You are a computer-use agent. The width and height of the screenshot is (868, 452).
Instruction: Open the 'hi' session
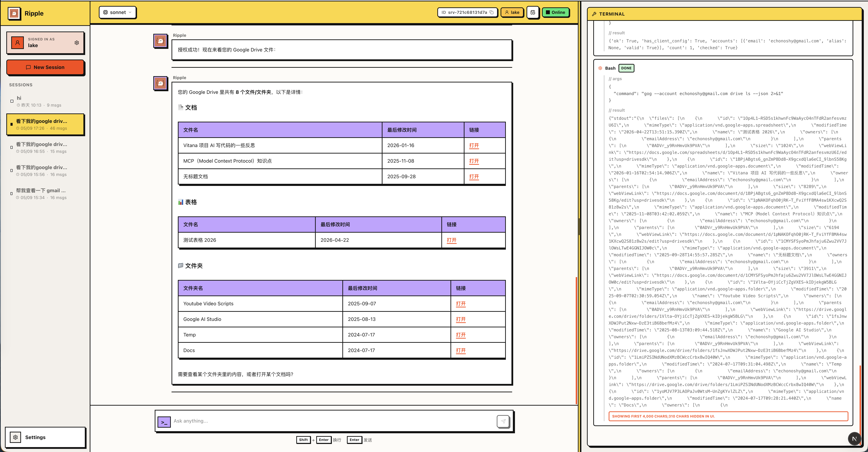click(45, 101)
